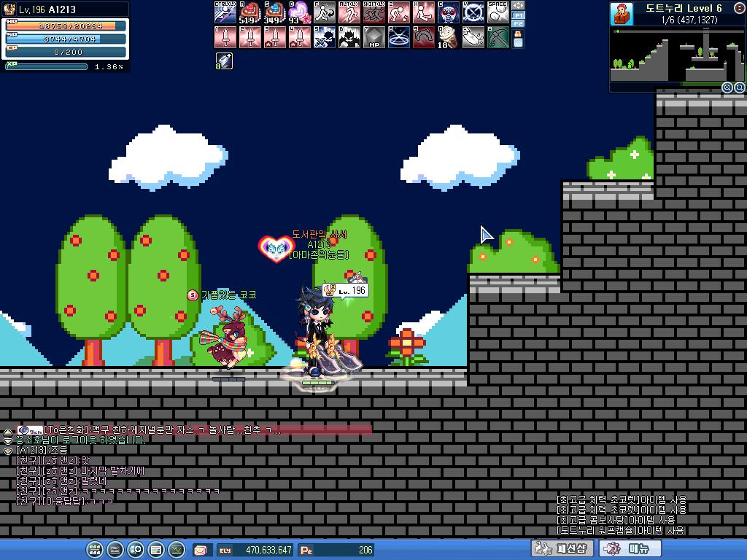Click the character portrait next to Lv.196
The width and height of the screenshot is (747, 560).
[9, 9]
